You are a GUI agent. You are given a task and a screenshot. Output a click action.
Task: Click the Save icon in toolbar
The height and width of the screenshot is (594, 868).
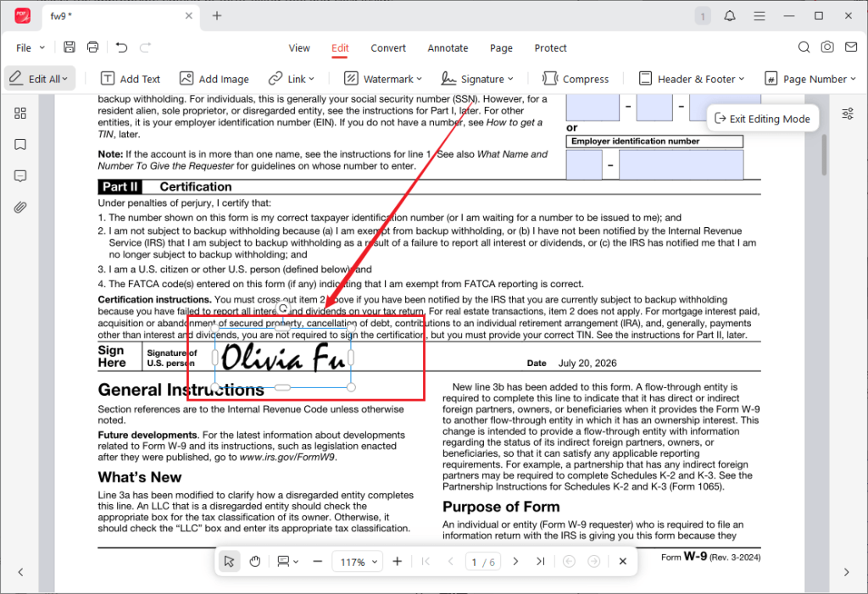point(70,47)
